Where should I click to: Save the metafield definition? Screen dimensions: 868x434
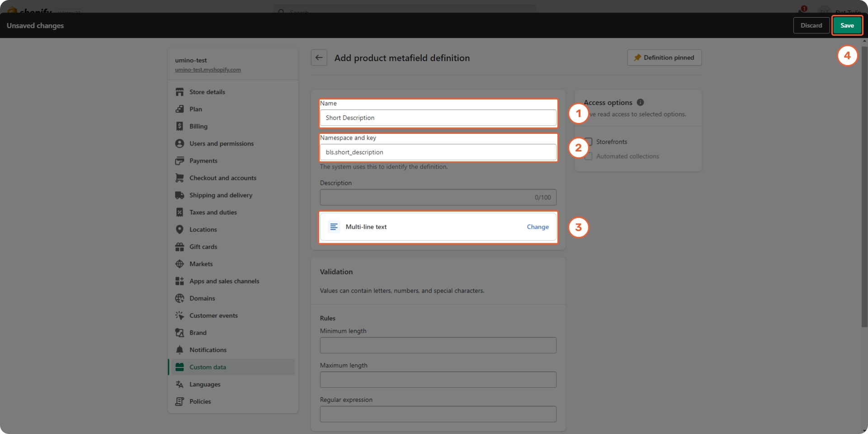tap(847, 25)
